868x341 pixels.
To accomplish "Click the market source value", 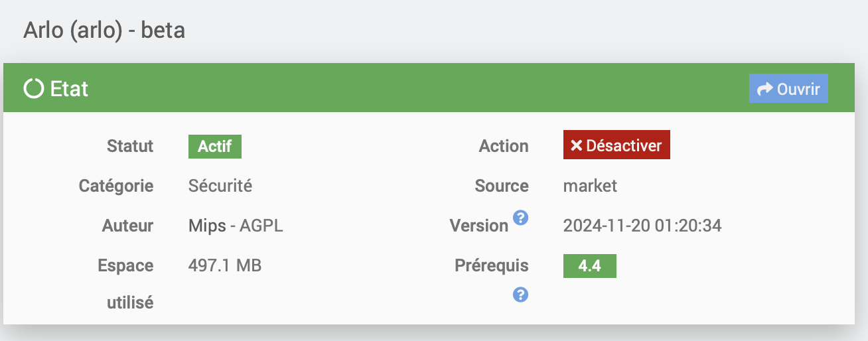I will click(590, 186).
